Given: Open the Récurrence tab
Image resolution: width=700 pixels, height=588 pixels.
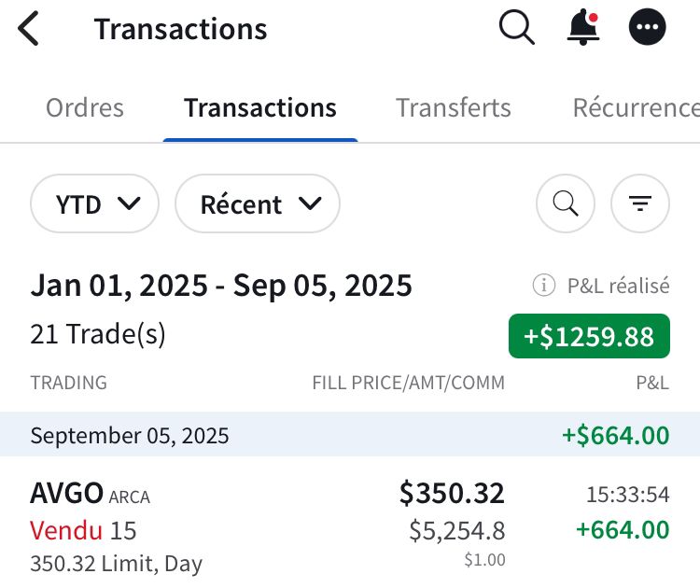Looking at the screenshot, I should coord(635,107).
